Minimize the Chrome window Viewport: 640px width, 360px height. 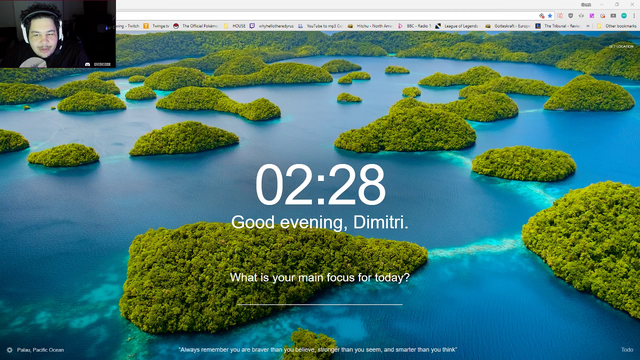click(x=602, y=4)
